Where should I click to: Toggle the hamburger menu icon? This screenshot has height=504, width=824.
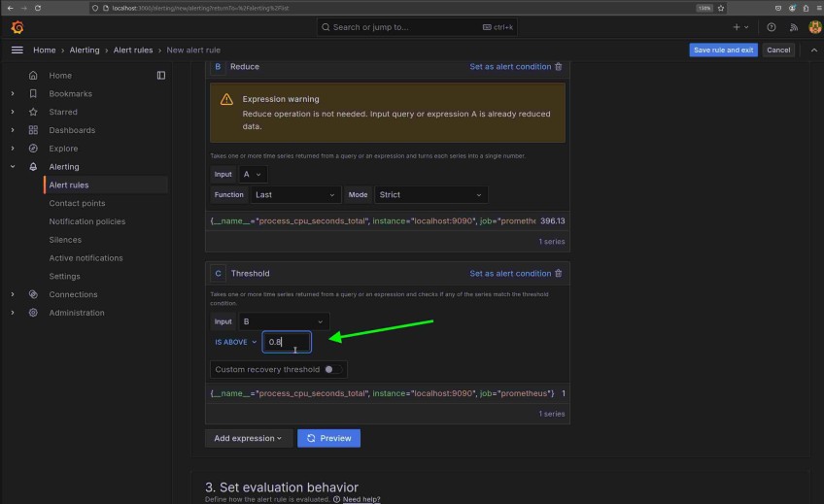pos(17,50)
